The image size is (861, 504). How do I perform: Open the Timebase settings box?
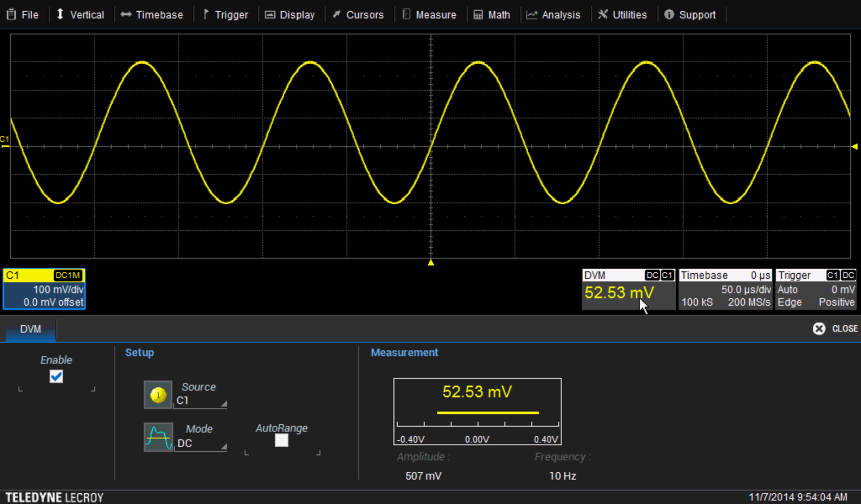(725, 289)
